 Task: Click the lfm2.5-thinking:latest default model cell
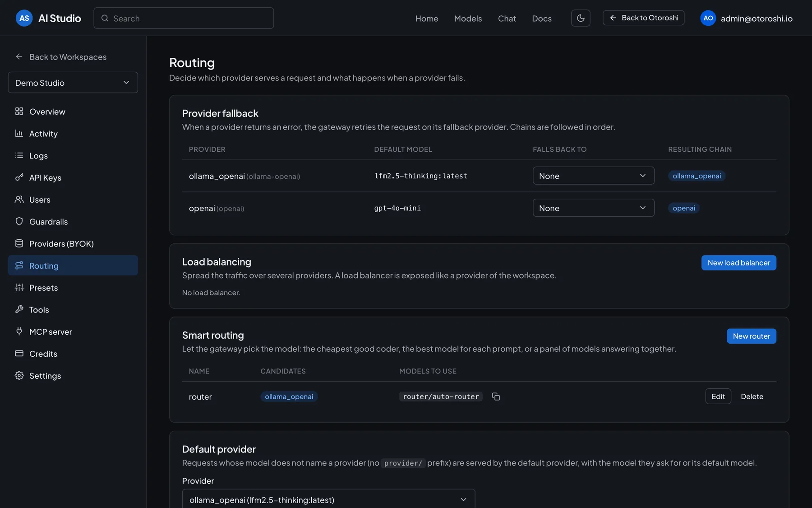420,176
